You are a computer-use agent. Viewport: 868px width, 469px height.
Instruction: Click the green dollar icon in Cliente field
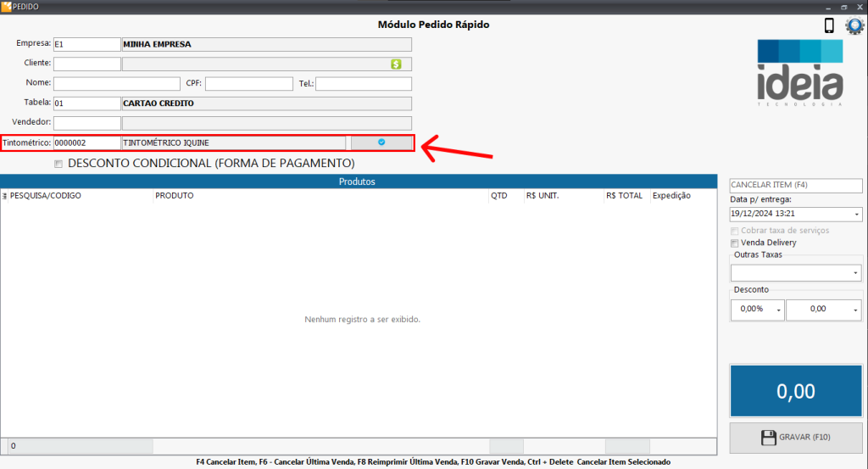[396, 64]
